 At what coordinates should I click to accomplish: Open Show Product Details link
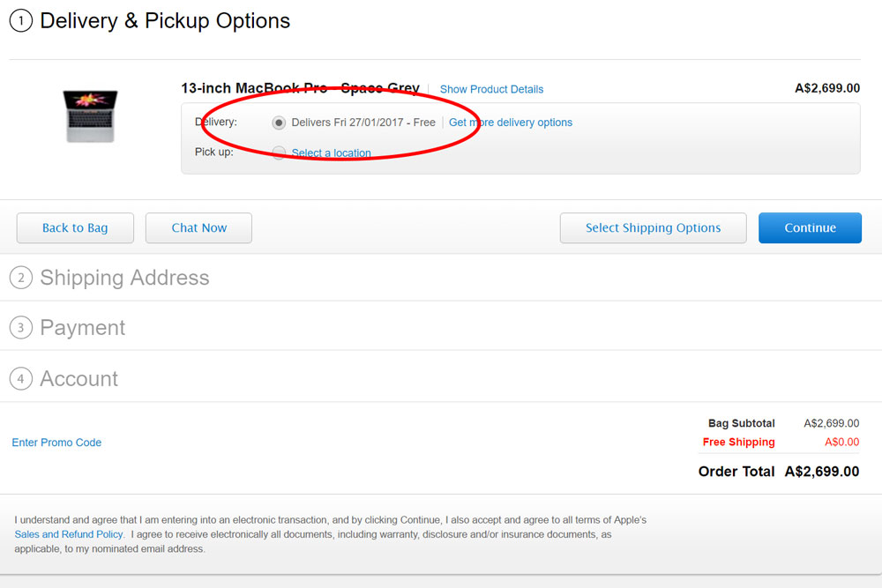[x=491, y=89]
